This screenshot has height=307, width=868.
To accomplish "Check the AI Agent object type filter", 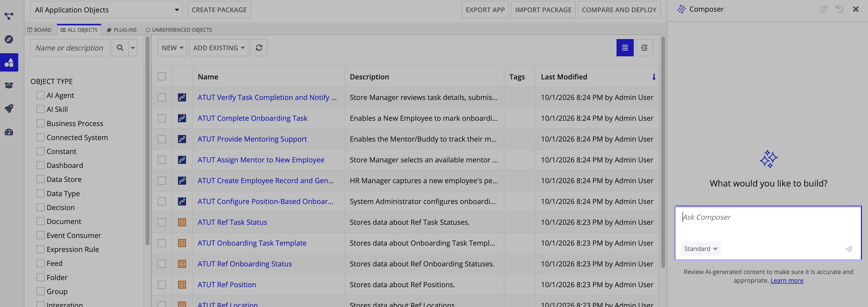I will pyautogui.click(x=41, y=95).
